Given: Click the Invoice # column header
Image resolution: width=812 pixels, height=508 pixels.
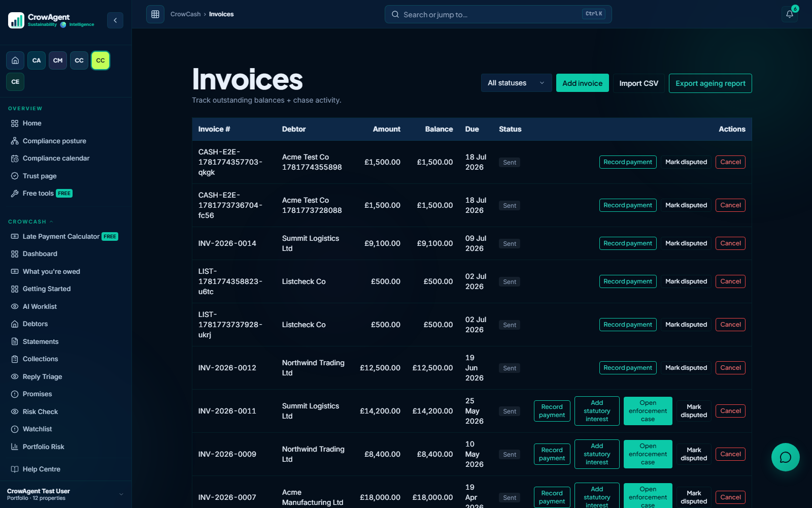Looking at the screenshot, I should (x=214, y=129).
